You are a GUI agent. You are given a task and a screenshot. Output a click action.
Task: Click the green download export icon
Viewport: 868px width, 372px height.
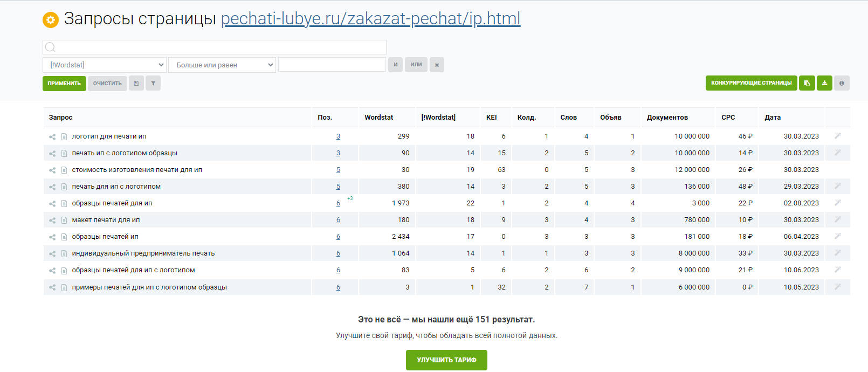824,83
